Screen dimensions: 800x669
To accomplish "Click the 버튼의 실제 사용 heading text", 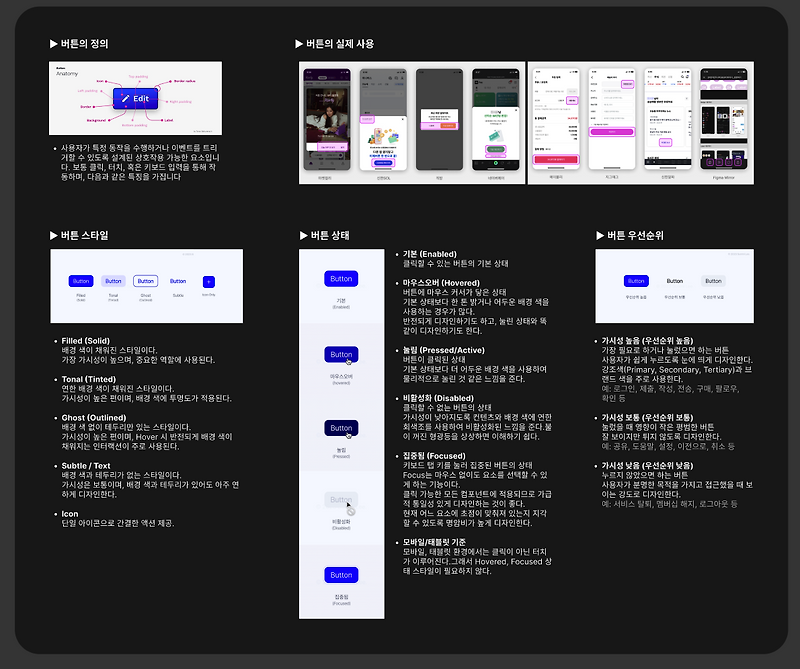I will pos(340,44).
